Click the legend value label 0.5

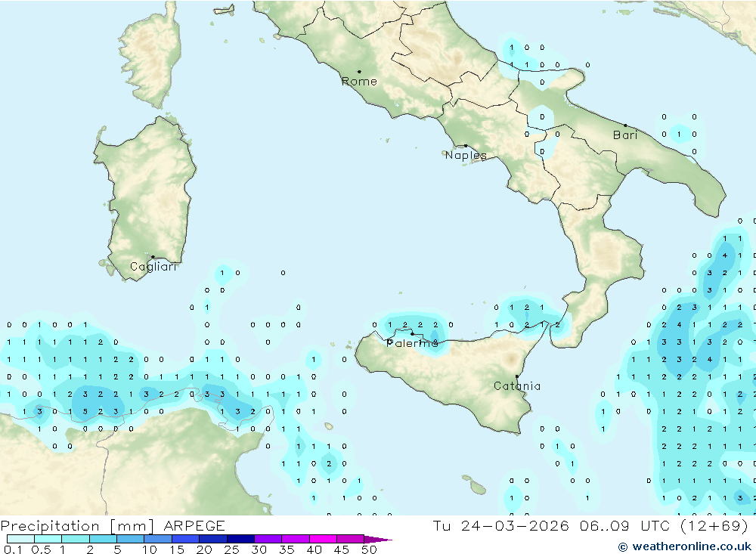click(41, 549)
